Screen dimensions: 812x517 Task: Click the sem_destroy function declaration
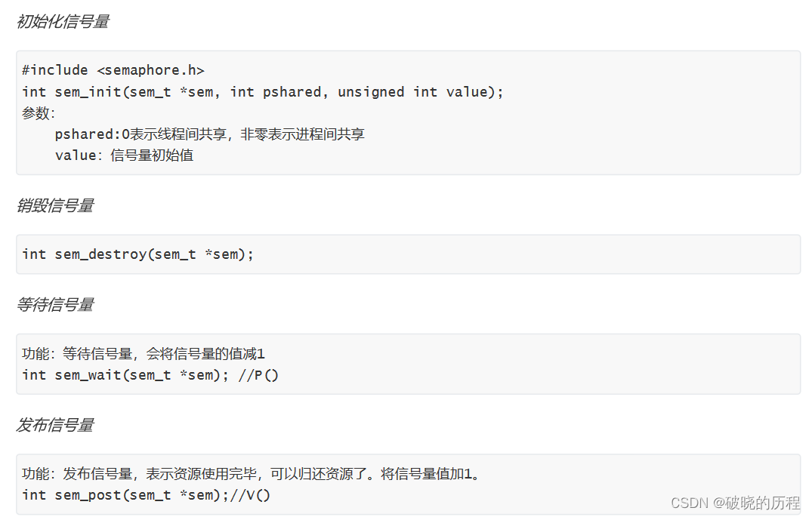pyautogui.click(x=137, y=254)
